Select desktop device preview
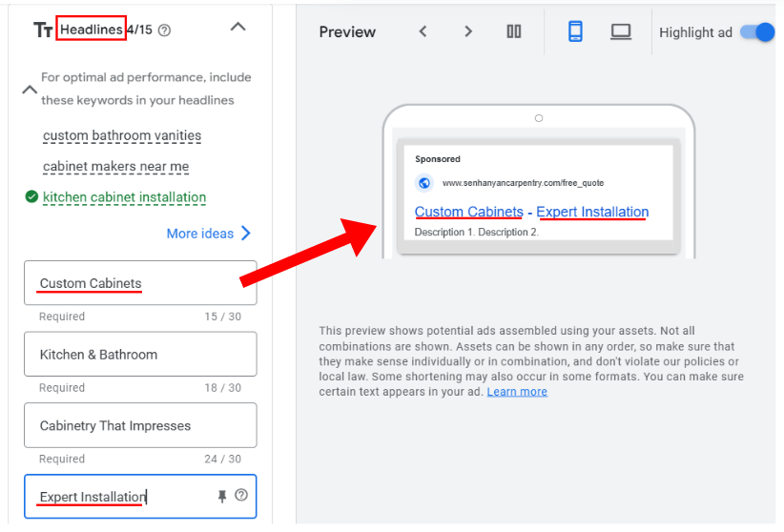 tap(621, 31)
